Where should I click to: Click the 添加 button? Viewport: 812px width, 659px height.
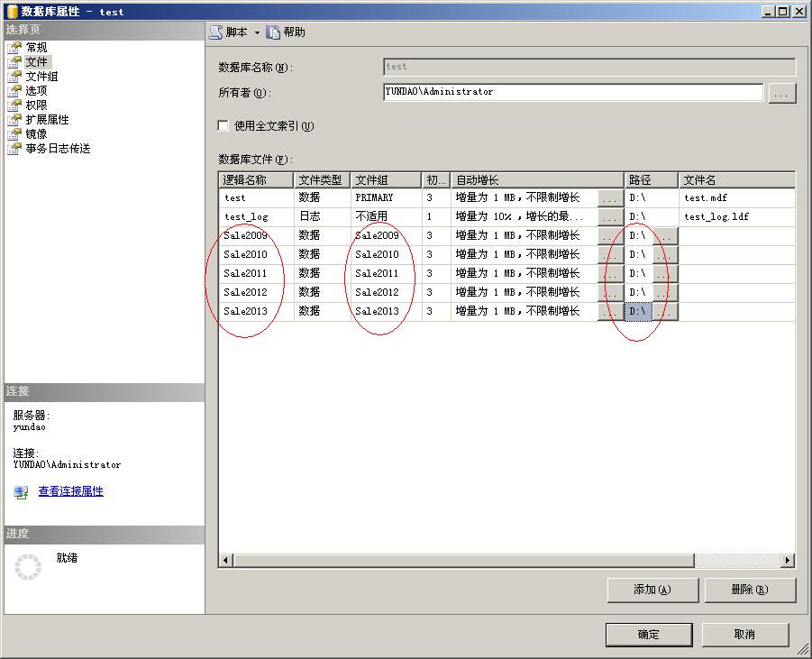[x=653, y=590]
